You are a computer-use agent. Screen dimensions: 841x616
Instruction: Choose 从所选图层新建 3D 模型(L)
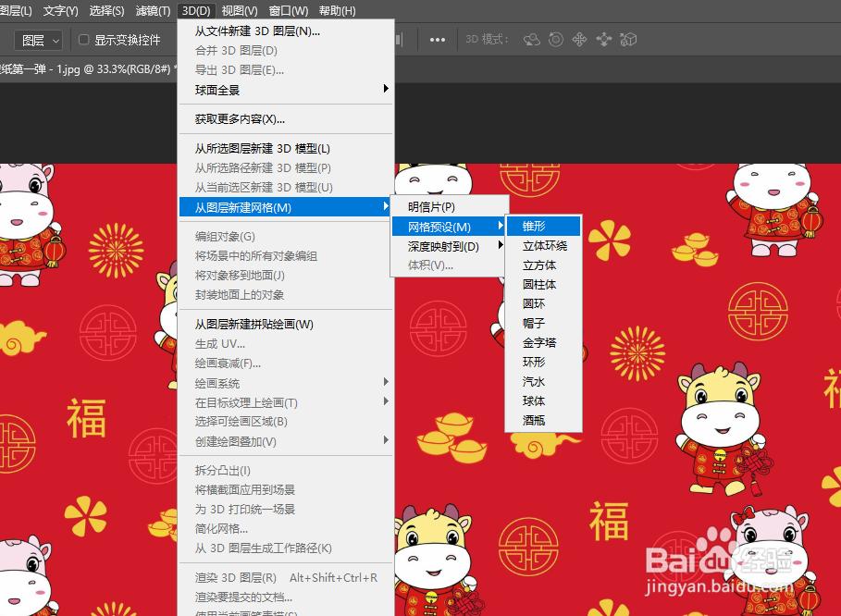[x=286, y=149]
